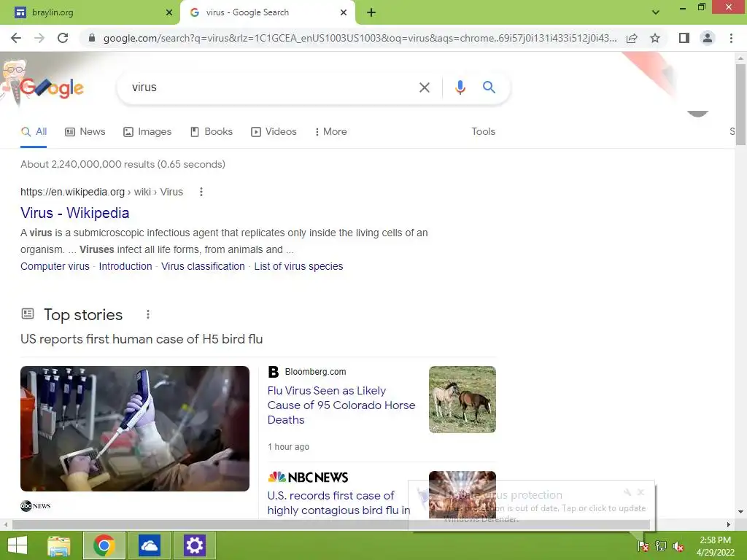Open Chrome side panel
Viewport: 747px width, 560px height.
(x=684, y=38)
